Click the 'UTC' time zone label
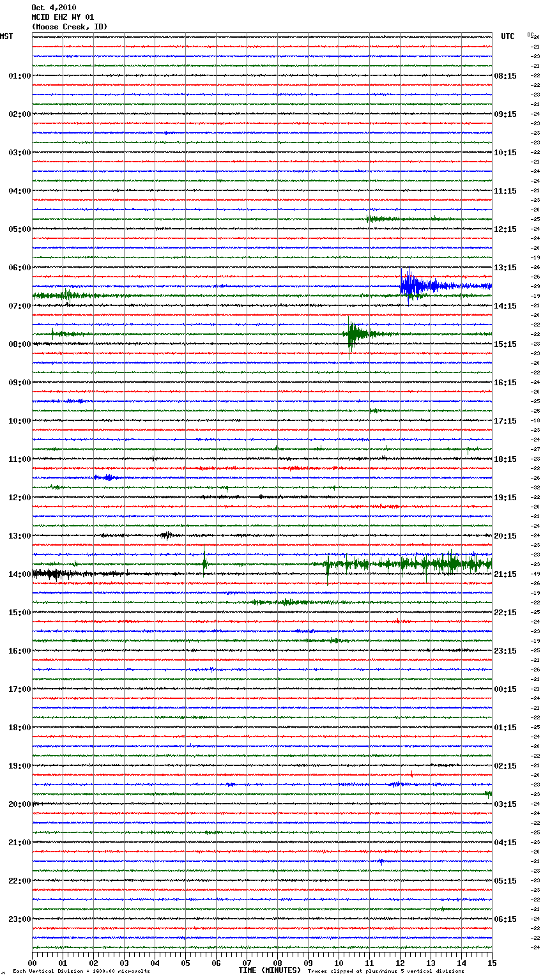 coord(508,36)
